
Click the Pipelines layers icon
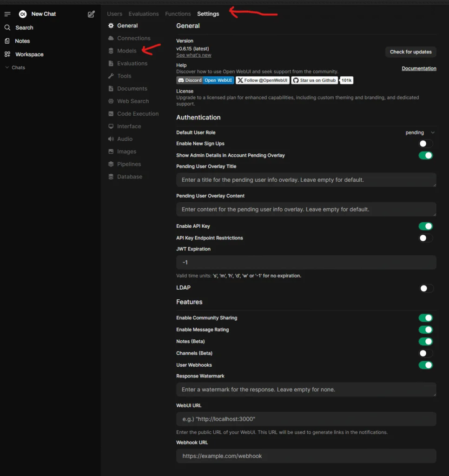tap(111, 164)
